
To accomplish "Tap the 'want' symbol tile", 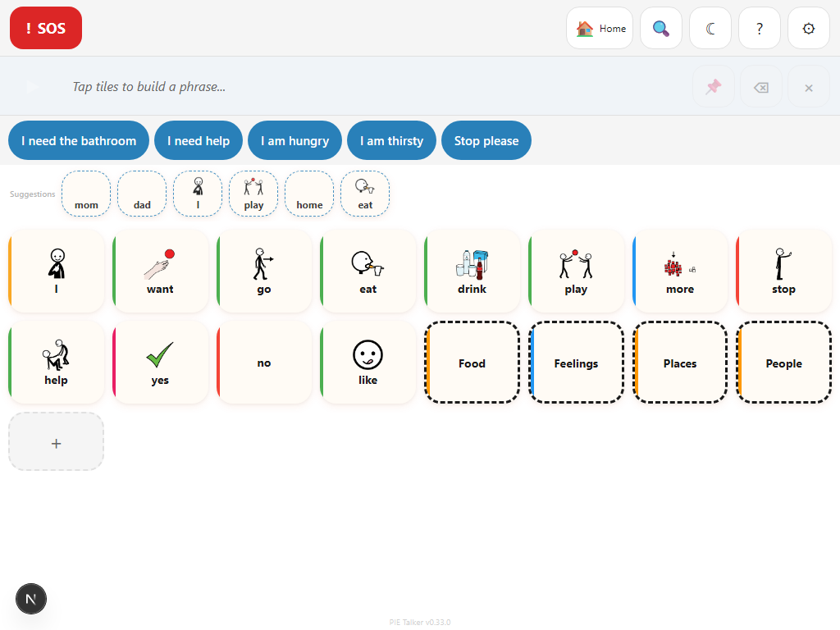I will tap(160, 272).
